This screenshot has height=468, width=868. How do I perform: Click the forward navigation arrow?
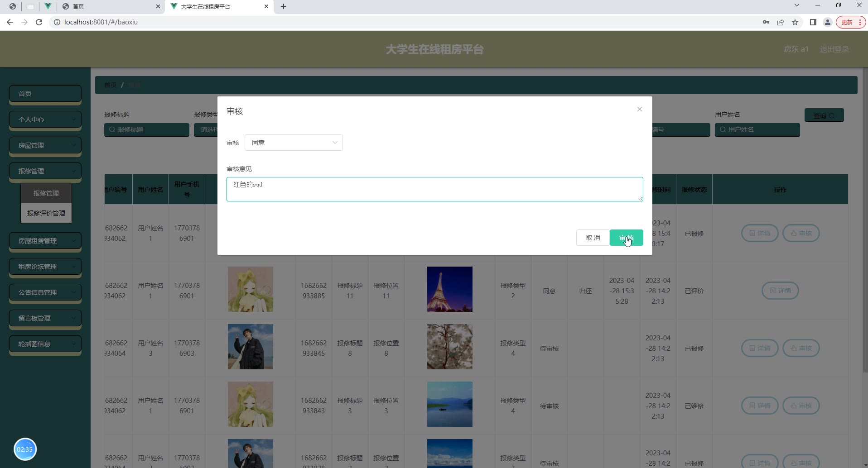(24, 22)
